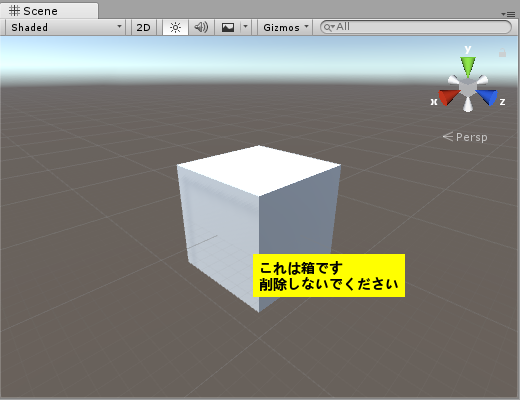Toggle the gizmo rotation lock icon

click(502, 53)
